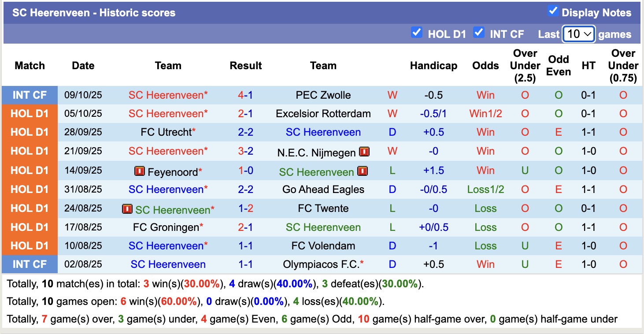Screen dimensions: 644x334
Task: Click the 4-1 result of the PEC Zwolle match
Action: 245,94
